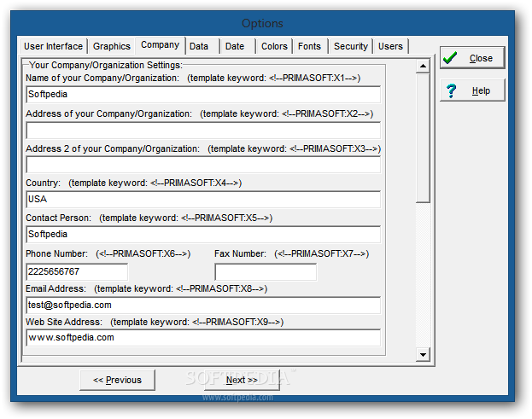Click the Country field containing USA
Viewport: 532px width, 419px height.
coord(203,200)
